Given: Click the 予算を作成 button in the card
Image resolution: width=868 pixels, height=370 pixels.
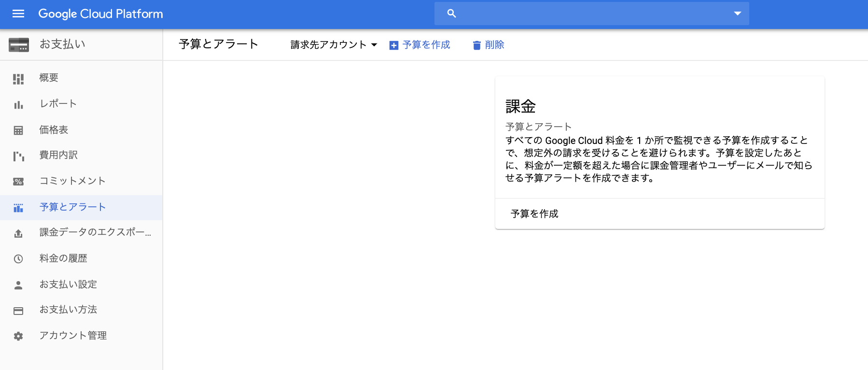Looking at the screenshot, I should click(x=534, y=214).
